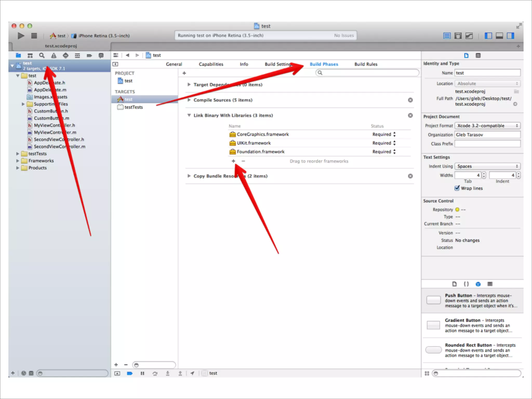
Task: Click the Organization text field
Action: (x=487, y=135)
